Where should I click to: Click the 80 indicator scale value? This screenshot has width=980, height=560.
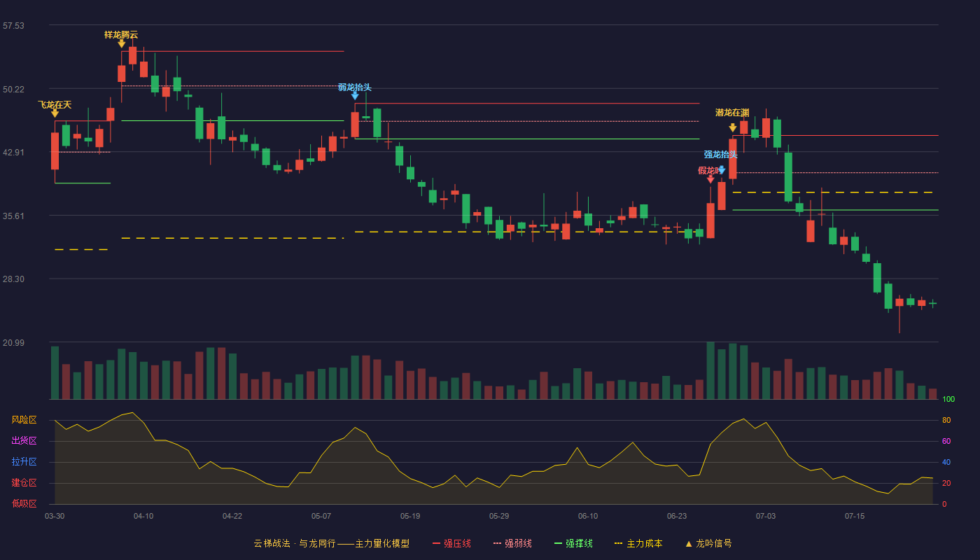click(946, 420)
